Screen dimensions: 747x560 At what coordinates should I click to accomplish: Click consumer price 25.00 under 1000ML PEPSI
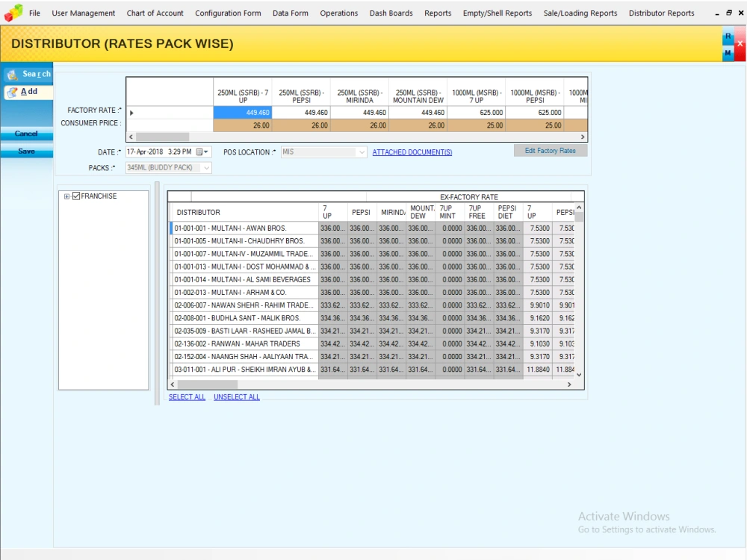click(535, 125)
